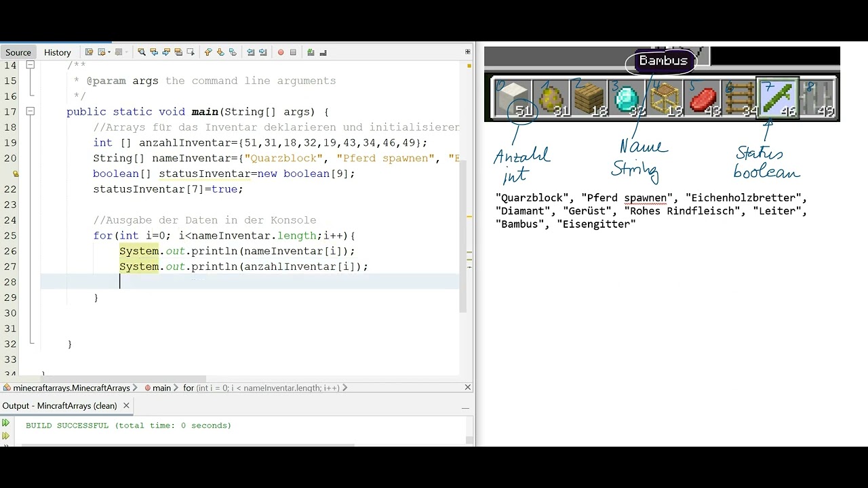This screenshot has height=488, width=868.
Task: Click the for loop header on line 25
Action: (x=224, y=236)
